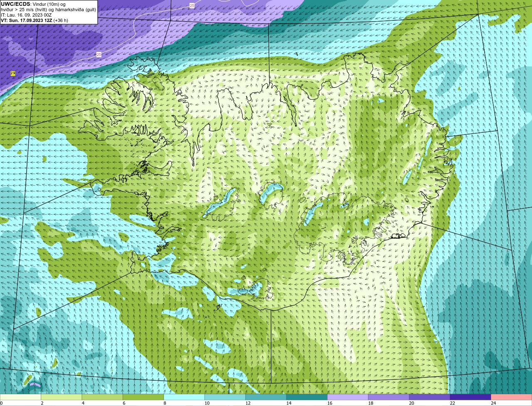Select the legend value "16"

coord(330,403)
